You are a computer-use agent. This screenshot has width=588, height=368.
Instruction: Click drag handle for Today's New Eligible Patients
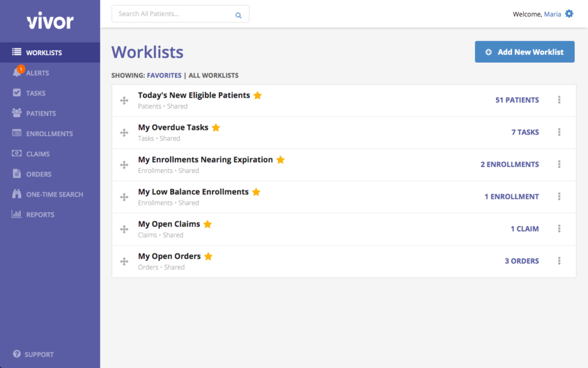pyautogui.click(x=124, y=100)
